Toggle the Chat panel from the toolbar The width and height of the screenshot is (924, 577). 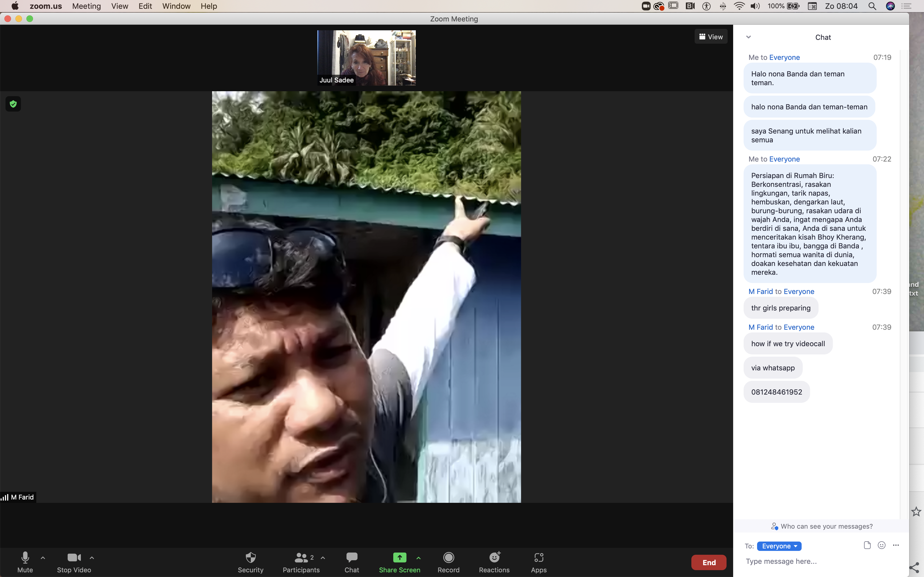click(352, 557)
